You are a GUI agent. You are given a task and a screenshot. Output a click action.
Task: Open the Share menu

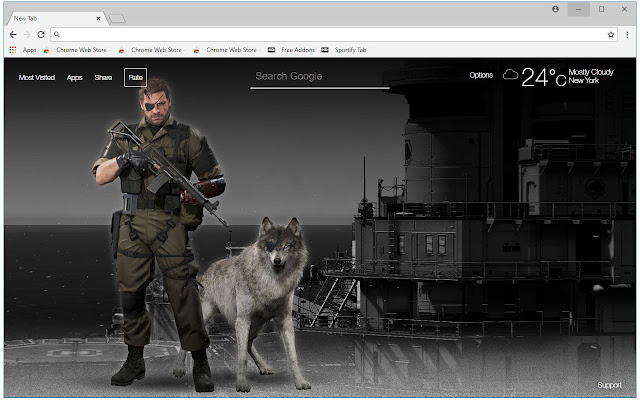103,78
